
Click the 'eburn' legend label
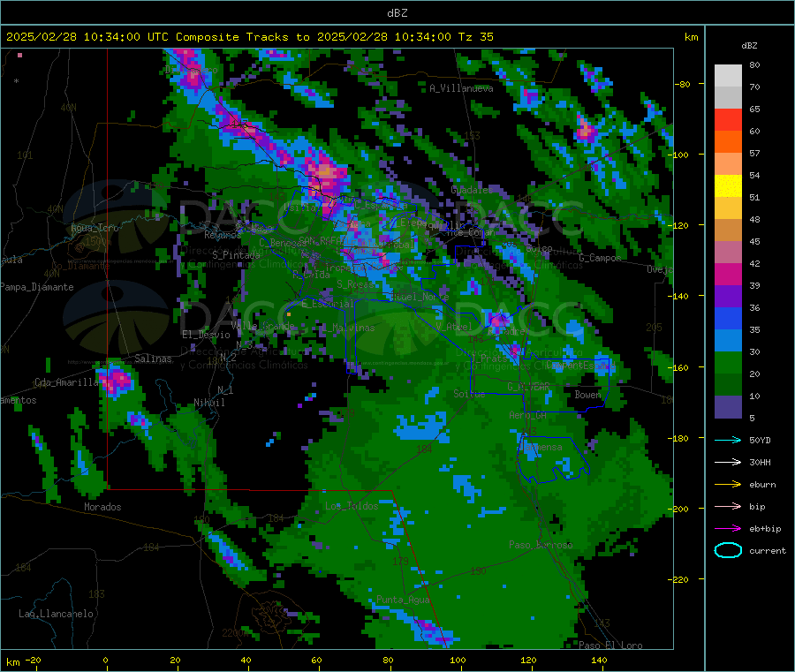point(762,485)
